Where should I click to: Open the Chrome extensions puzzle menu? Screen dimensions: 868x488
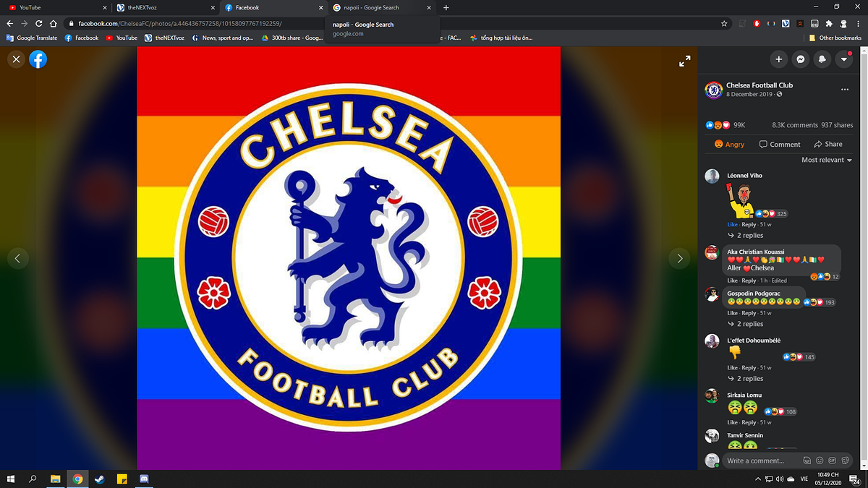[829, 23]
